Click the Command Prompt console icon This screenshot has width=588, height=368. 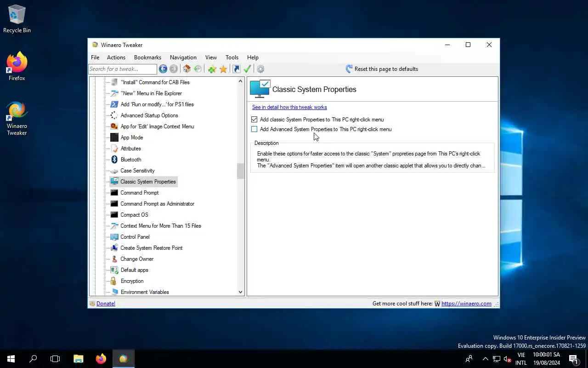[x=114, y=193]
